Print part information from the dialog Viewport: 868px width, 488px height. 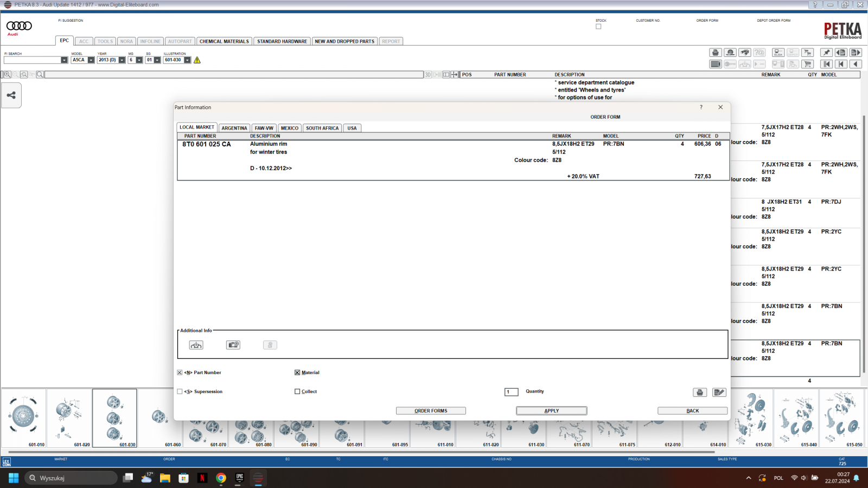point(700,393)
